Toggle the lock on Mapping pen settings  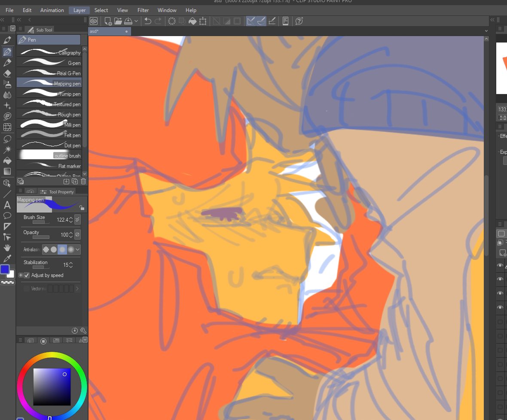pyautogui.click(x=82, y=207)
